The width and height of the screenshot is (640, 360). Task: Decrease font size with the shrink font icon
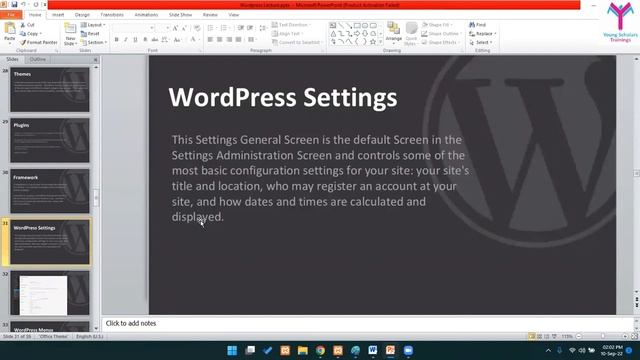click(184, 28)
